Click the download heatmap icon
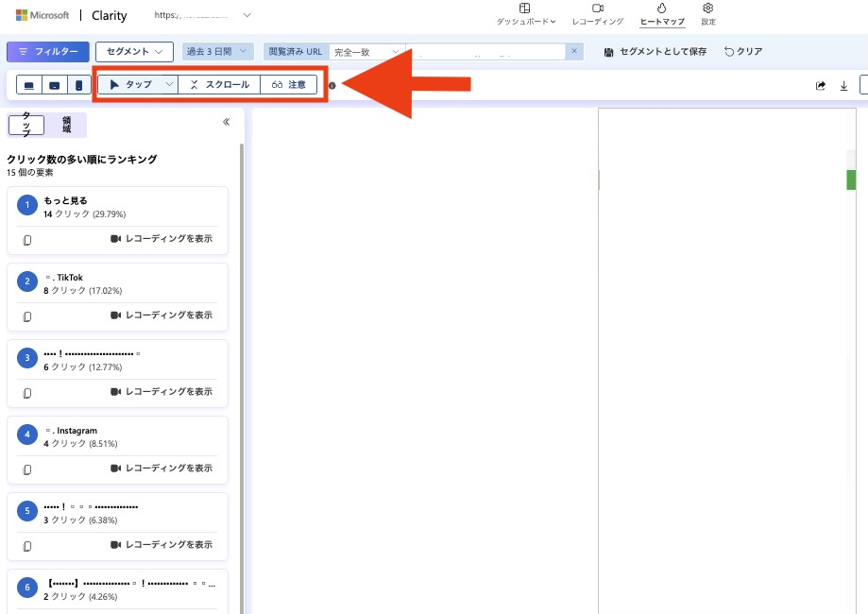 843,85
